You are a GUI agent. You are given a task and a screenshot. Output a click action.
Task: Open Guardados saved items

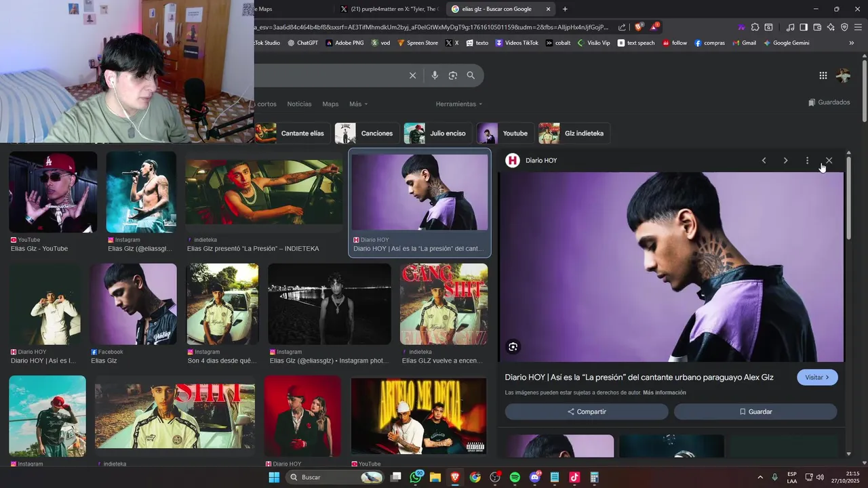[x=829, y=102]
